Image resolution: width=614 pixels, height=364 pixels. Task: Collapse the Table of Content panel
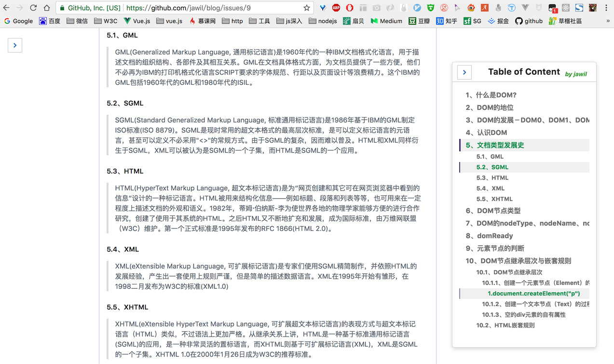(464, 72)
